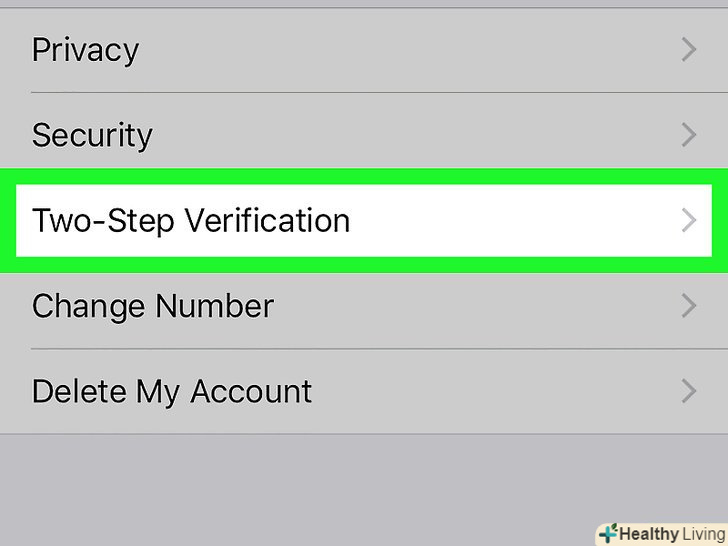The width and height of the screenshot is (728, 546).
Task: Click the Healthy Living watermark text
Action: tap(672, 534)
